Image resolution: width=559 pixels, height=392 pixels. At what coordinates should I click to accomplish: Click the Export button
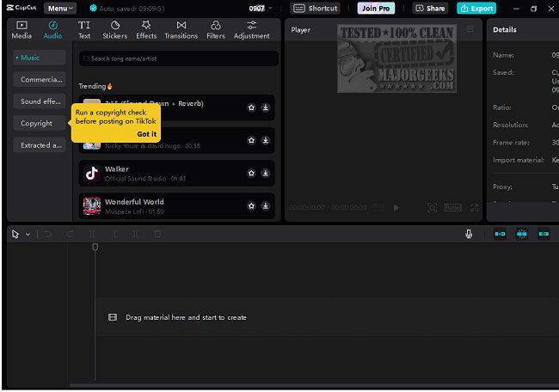pos(476,9)
